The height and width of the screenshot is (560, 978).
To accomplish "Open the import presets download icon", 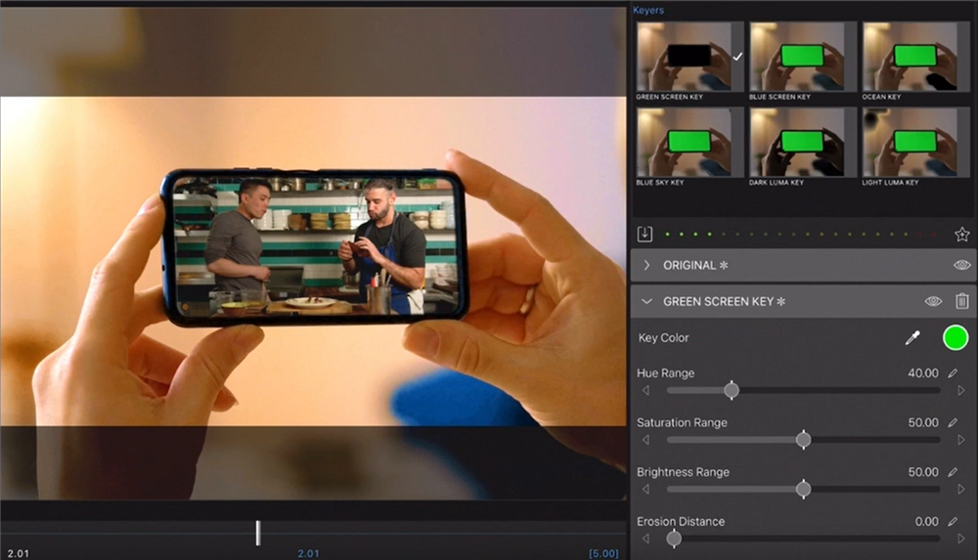I will point(645,234).
